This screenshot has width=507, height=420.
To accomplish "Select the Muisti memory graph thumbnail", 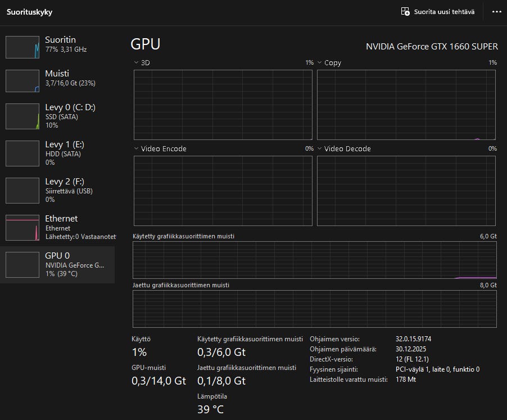I will point(22,81).
